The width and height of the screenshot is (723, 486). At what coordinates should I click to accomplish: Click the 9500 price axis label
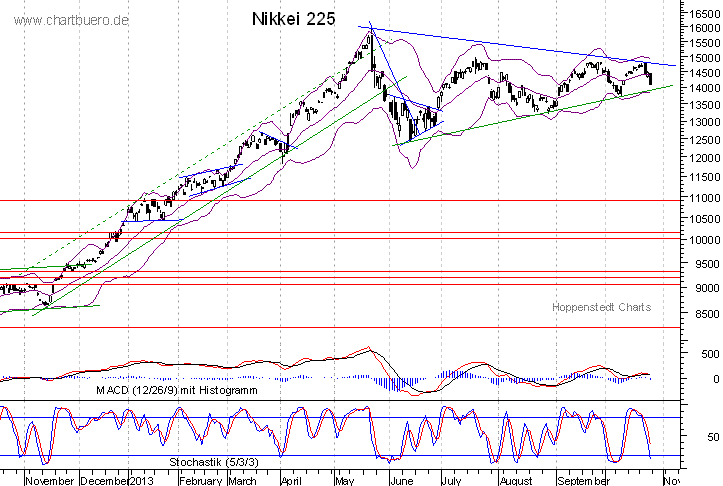(707, 264)
